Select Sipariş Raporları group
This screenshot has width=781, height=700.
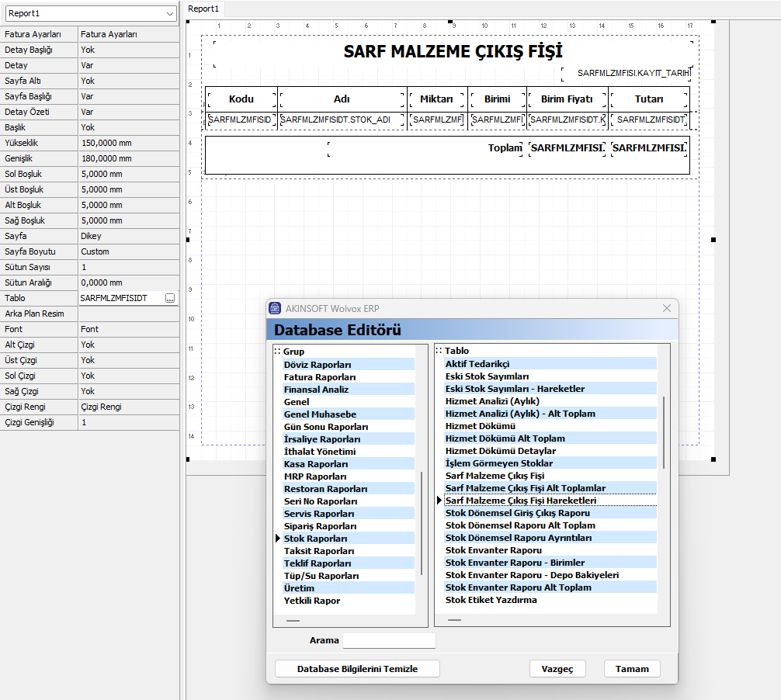(349, 525)
